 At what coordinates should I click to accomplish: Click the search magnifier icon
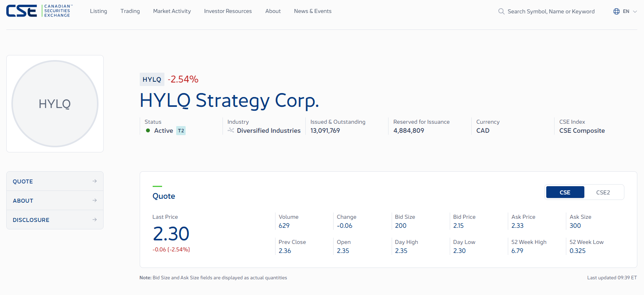click(x=501, y=11)
